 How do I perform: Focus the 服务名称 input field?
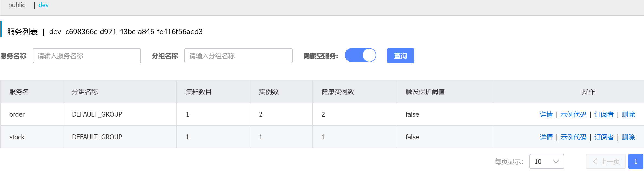(87, 56)
